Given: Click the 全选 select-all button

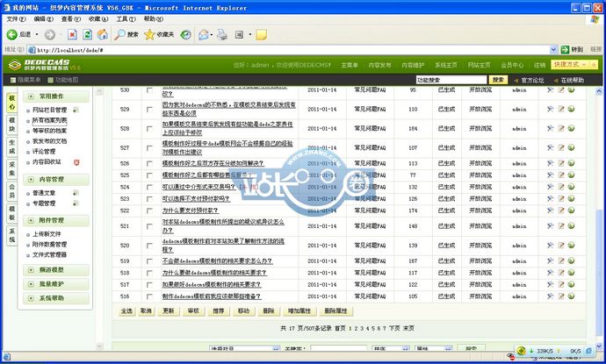Looking at the screenshot, I should [126, 310].
